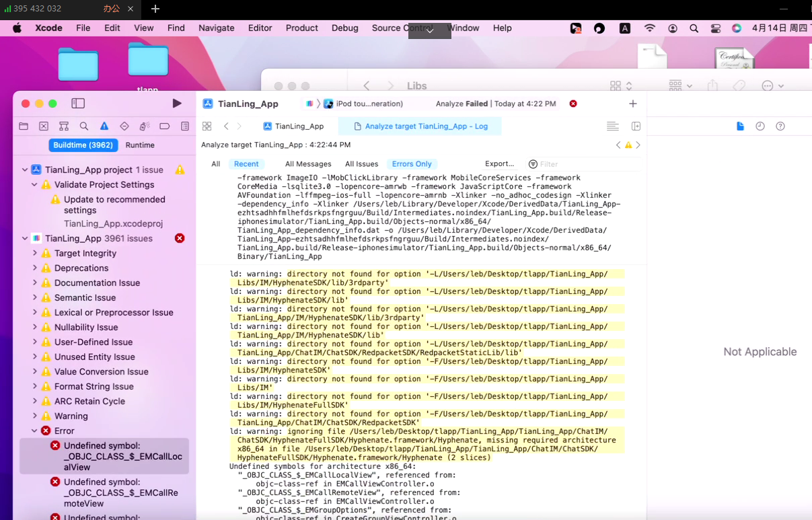Open the Editor menu

260,28
